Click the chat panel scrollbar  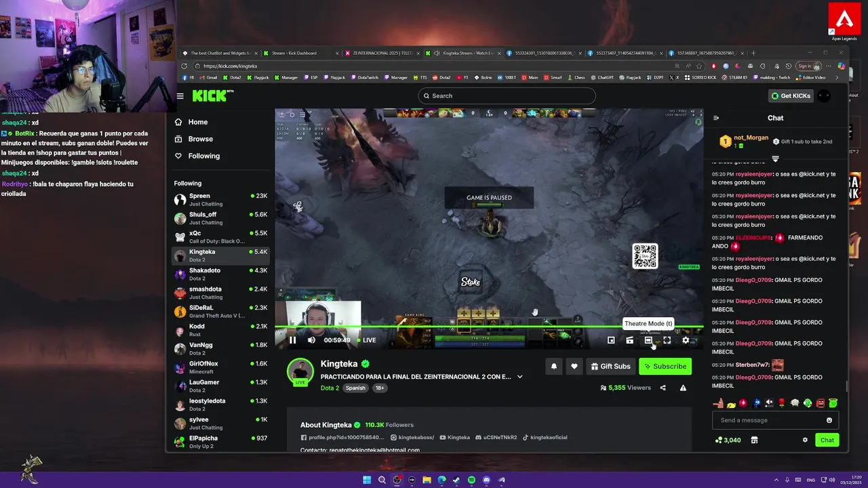(846, 386)
